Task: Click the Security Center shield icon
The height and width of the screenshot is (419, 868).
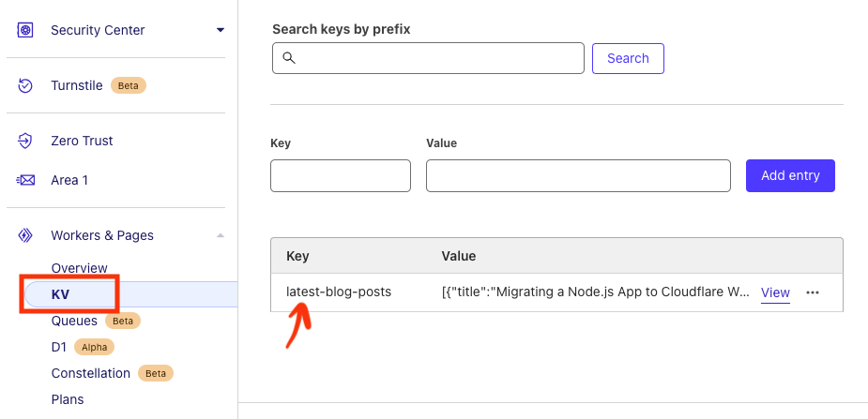Action: pyautogui.click(x=25, y=30)
